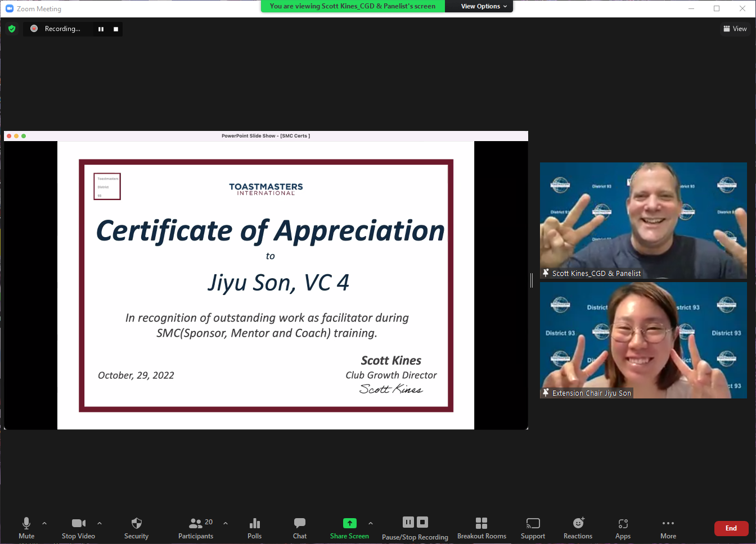The image size is (756, 544).
Task: Click the participant count 20
Action: [x=209, y=522]
